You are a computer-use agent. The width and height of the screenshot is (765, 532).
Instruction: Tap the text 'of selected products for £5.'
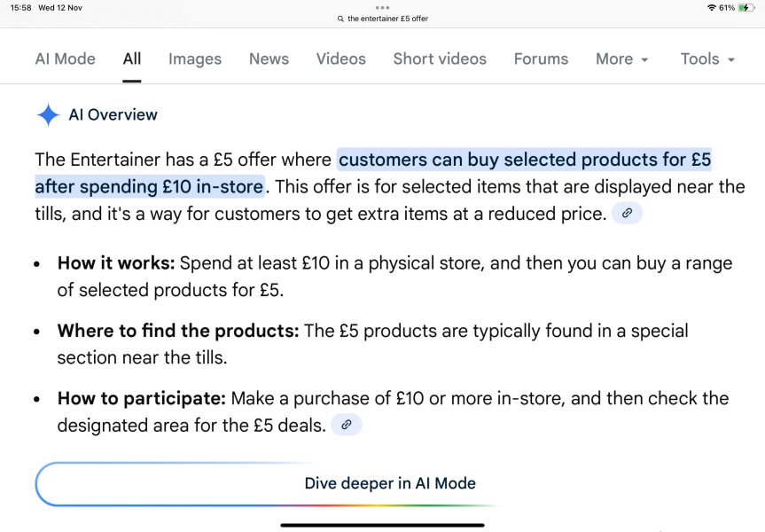click(170, 290)
